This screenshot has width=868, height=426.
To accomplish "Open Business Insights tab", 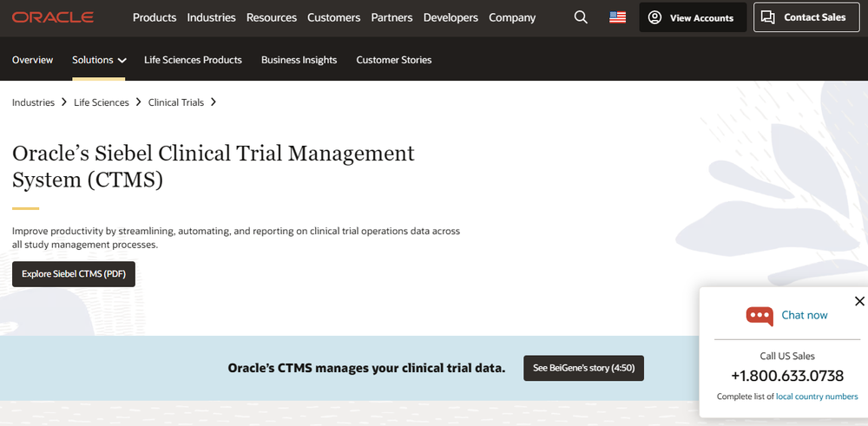I will 299,60.
